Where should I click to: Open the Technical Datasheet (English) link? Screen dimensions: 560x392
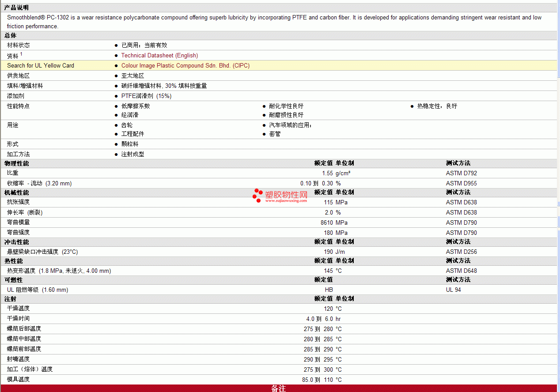(x=159, y=55)
